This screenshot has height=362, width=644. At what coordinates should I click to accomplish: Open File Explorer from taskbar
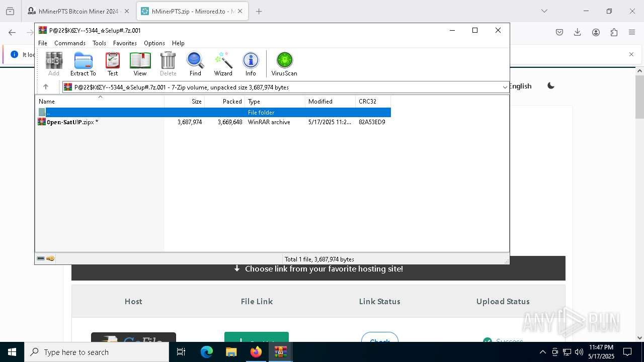231,352
